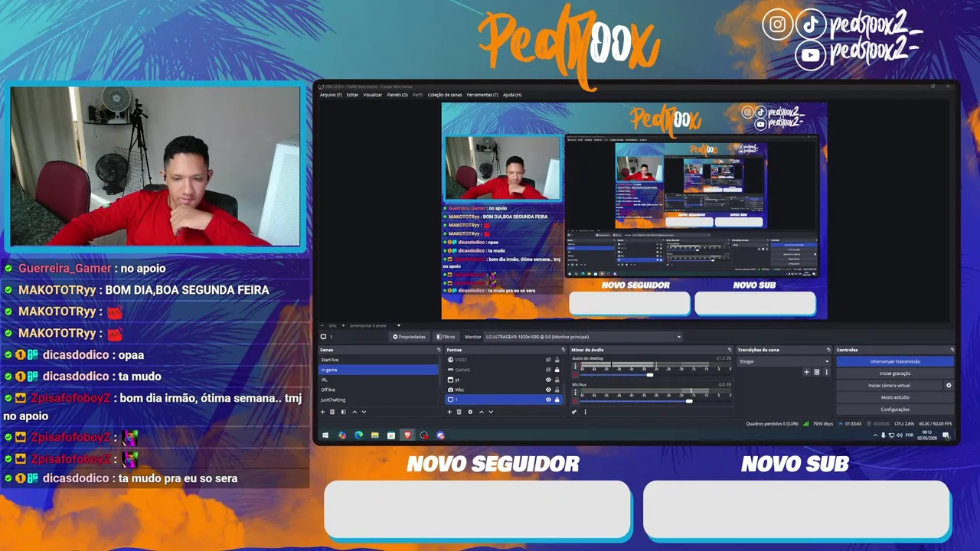
Task: Open the Painéis menu
Action: pos(397,95)
